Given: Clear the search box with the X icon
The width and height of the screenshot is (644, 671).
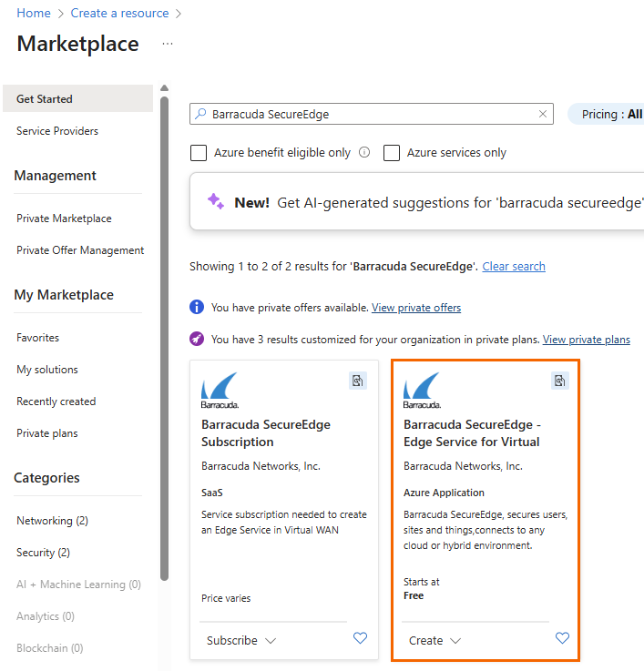Looking at the screenshot, I should 543,115.
